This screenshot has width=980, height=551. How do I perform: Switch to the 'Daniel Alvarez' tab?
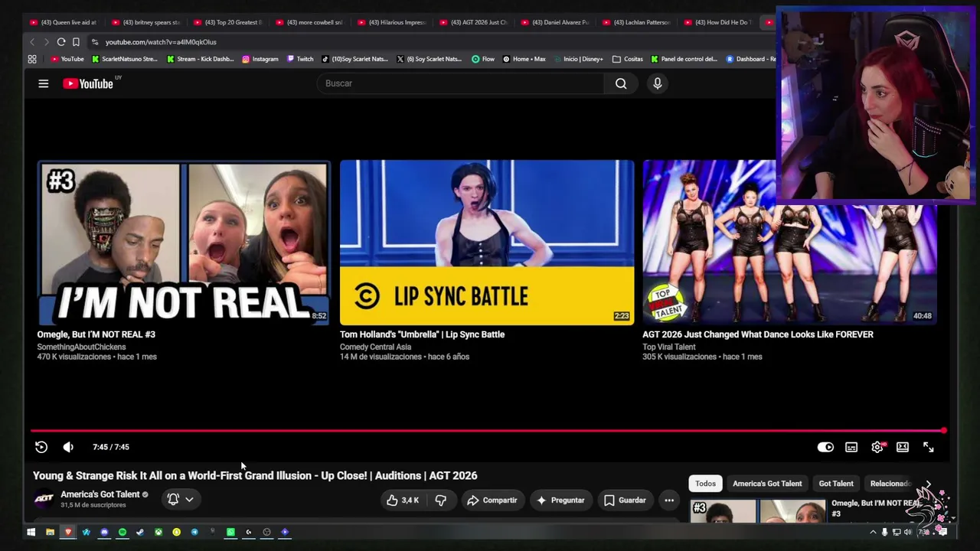(555, 22)
